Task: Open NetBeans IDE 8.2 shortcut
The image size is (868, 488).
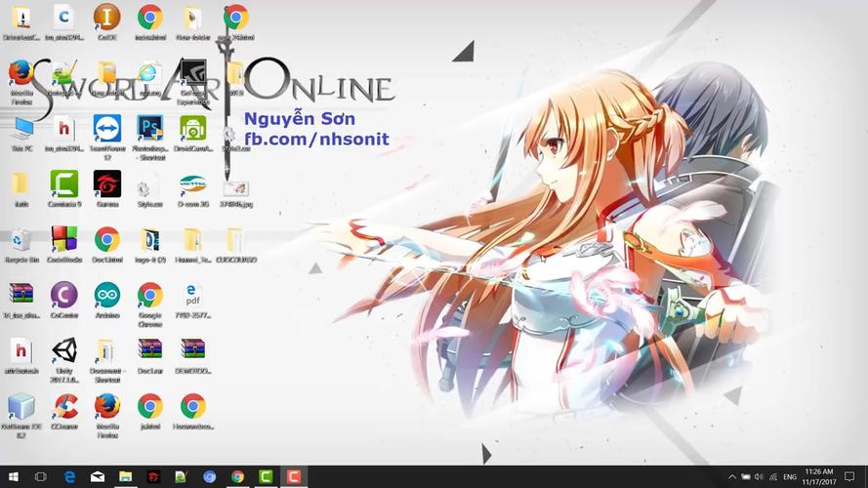Action: [21, 407]
